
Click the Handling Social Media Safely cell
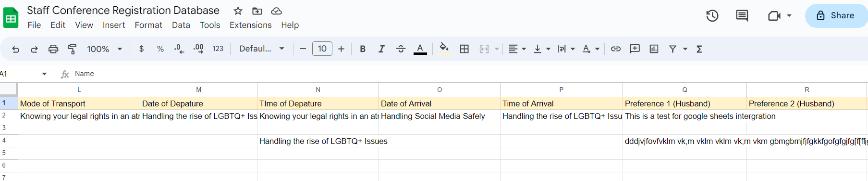tap(440, 116)
